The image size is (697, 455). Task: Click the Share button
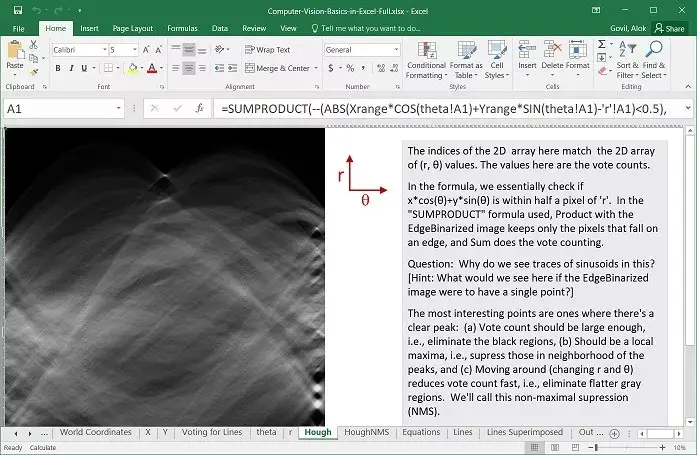click(x=670, y=29)
